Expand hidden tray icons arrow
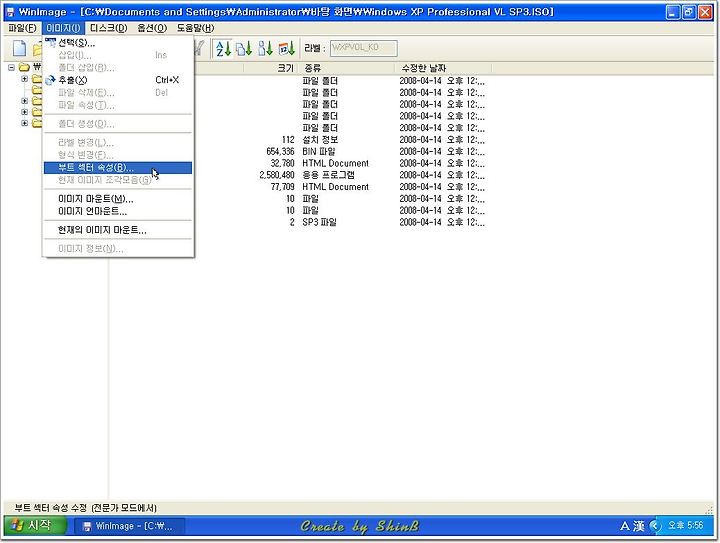 tap(655, 526)
